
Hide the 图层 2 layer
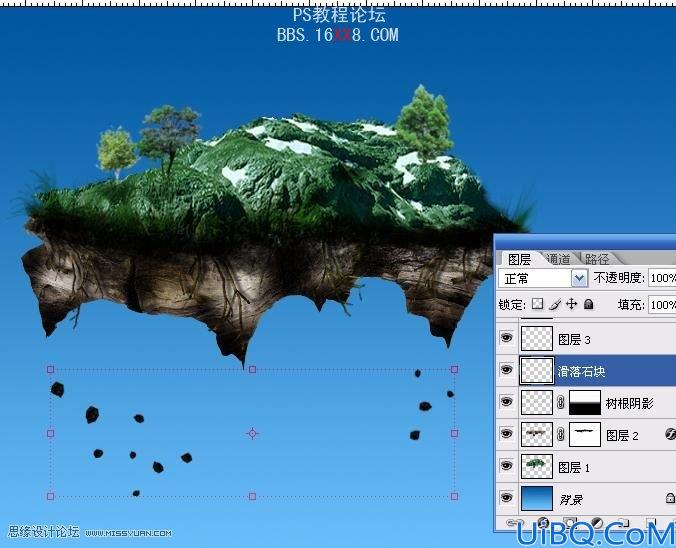tap(507, 434)
